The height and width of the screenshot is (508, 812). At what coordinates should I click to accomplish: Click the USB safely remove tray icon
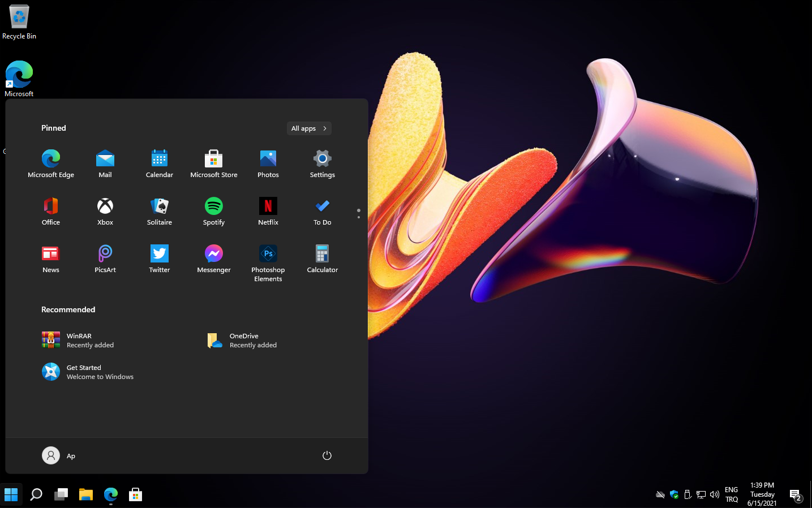click(x=688, y=494)
